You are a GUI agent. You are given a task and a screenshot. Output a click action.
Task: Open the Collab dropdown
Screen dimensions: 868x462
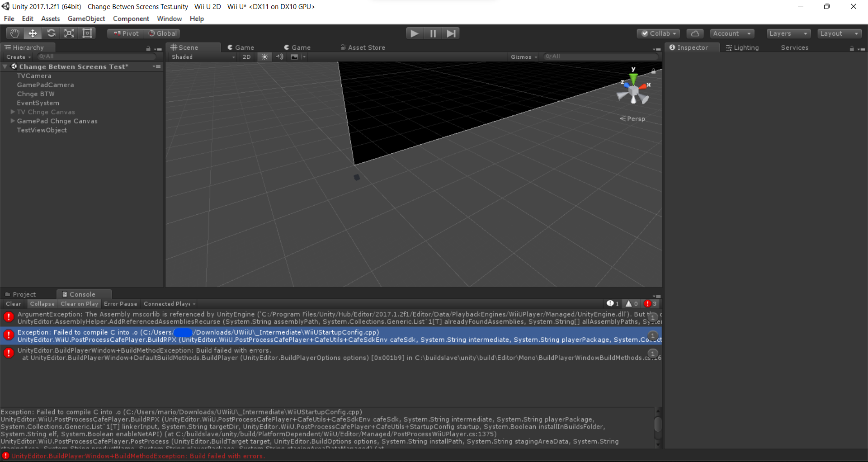coord(658,33)
